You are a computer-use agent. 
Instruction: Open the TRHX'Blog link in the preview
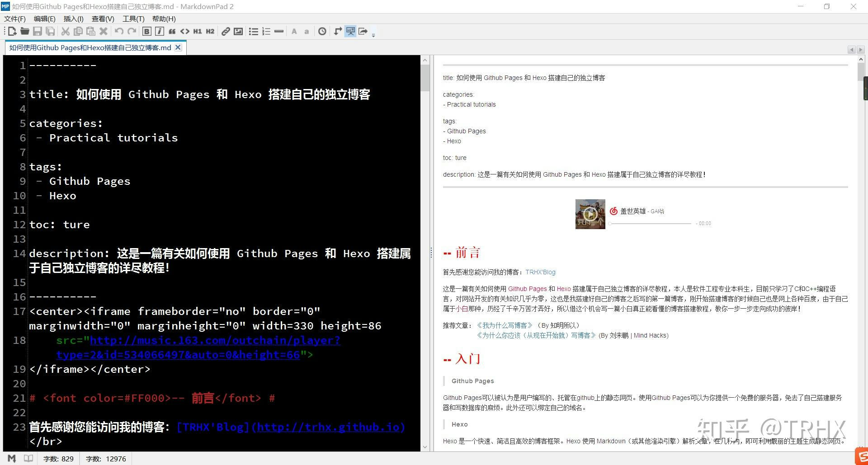coord(540,272)
